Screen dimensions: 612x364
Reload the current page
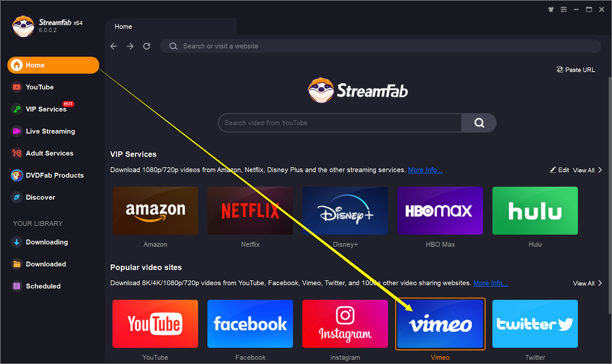click(x=146, y=46)
